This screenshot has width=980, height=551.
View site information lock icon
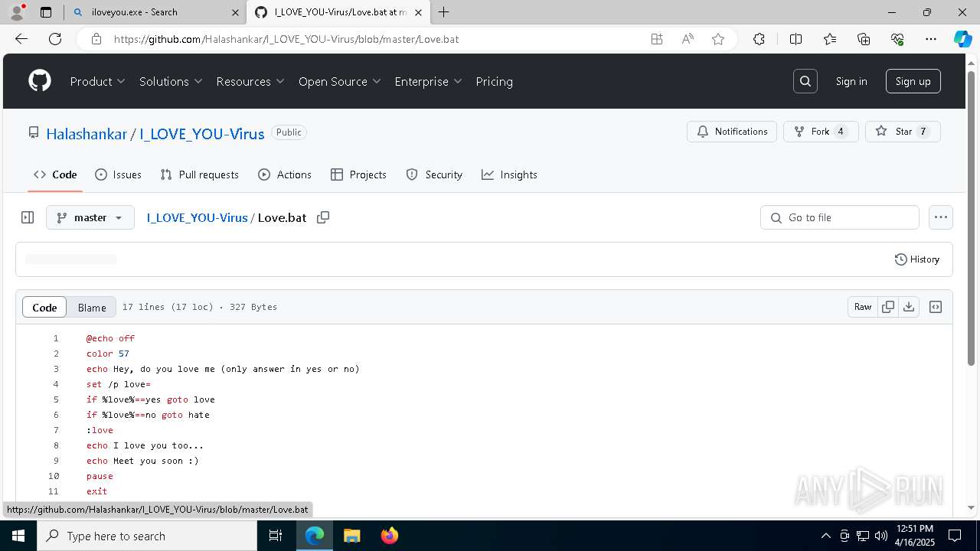coord(96,39)
